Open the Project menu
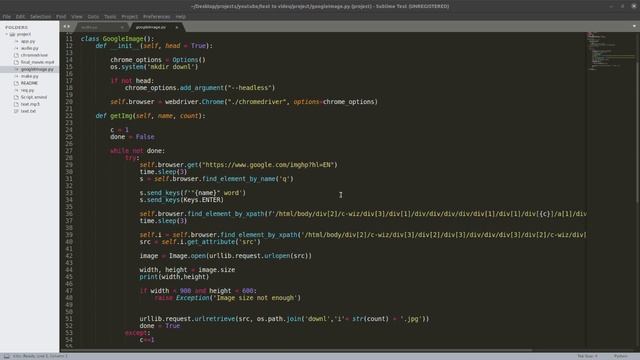Viewport: 640px width, 360px height. tap(130, 17)
